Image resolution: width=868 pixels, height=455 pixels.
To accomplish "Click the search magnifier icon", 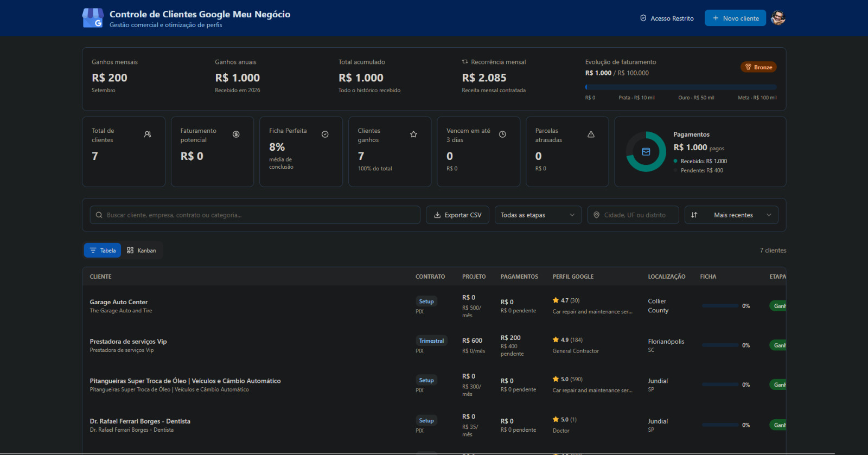I will [x=99, y=215].
